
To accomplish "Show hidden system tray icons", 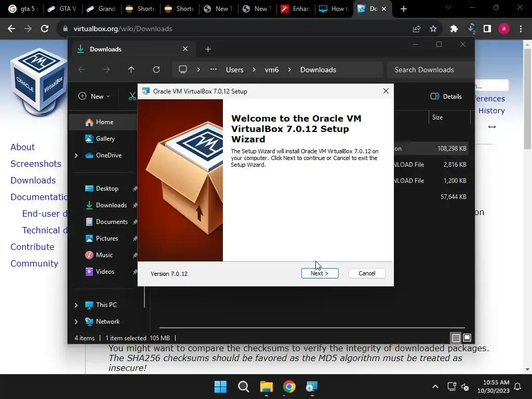I will 435,387.
